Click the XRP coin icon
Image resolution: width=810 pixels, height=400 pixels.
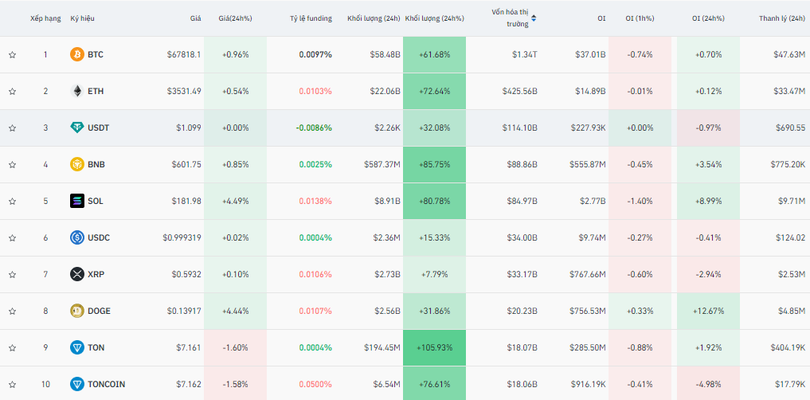[77, 274]
